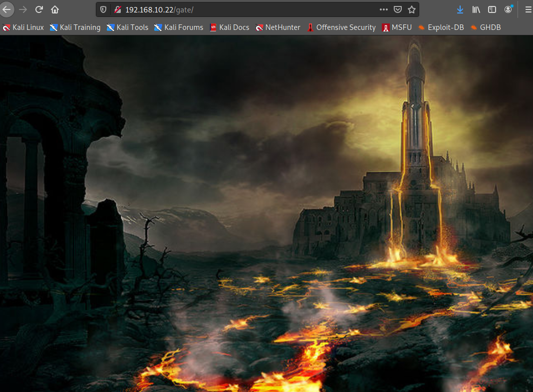Open the hamburger application menu

(528, 9)
